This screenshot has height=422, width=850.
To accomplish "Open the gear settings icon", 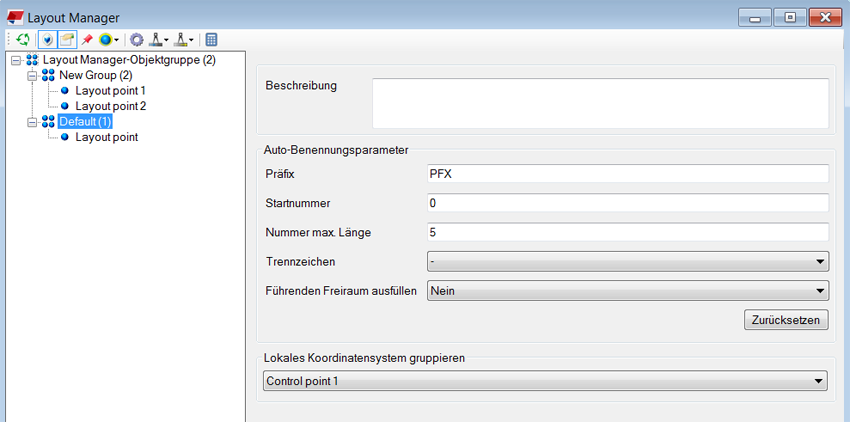I will [137, 40].
